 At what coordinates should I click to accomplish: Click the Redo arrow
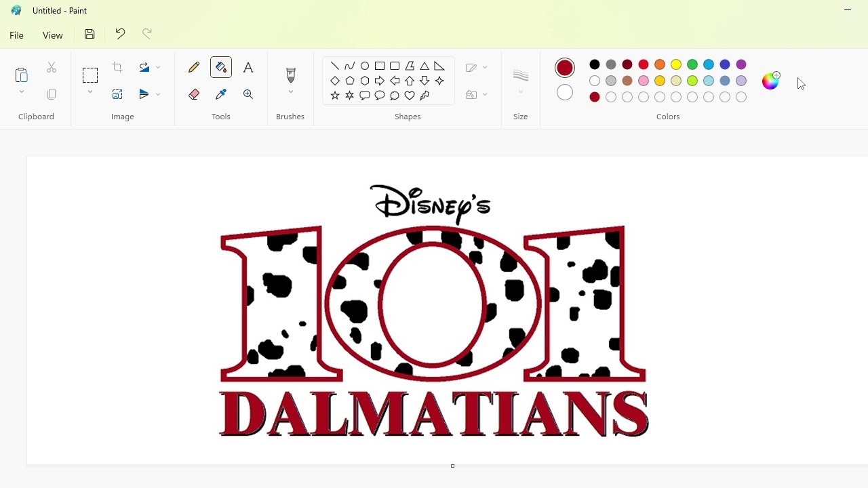(x=147, y=34)
